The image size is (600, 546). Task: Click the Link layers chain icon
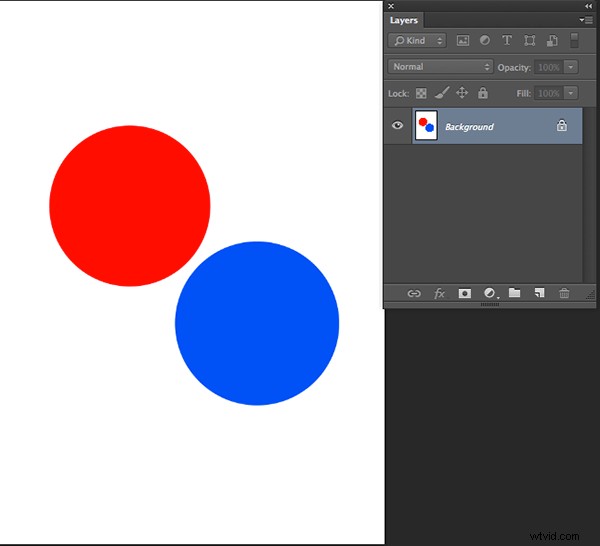coord(414,293)
